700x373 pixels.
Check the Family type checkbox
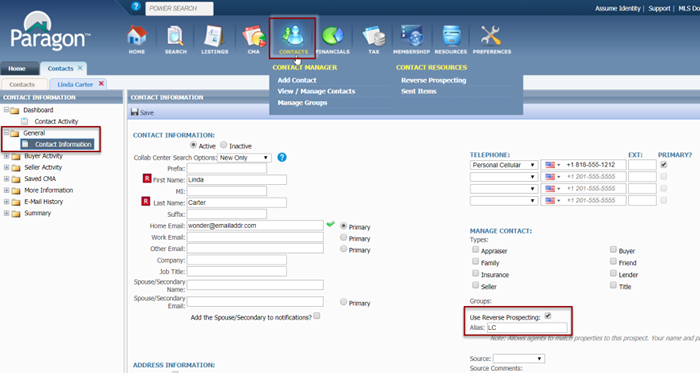[x=475, y=261]
